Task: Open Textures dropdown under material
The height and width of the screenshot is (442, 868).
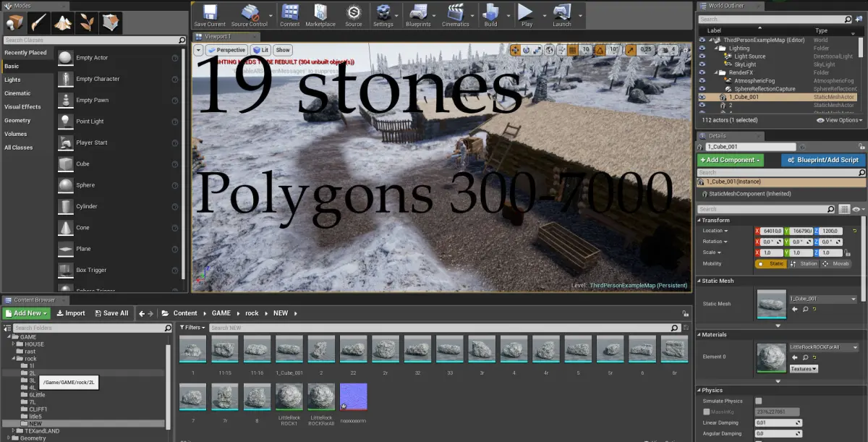Action: pyautogui.click(x=803, y=369)
